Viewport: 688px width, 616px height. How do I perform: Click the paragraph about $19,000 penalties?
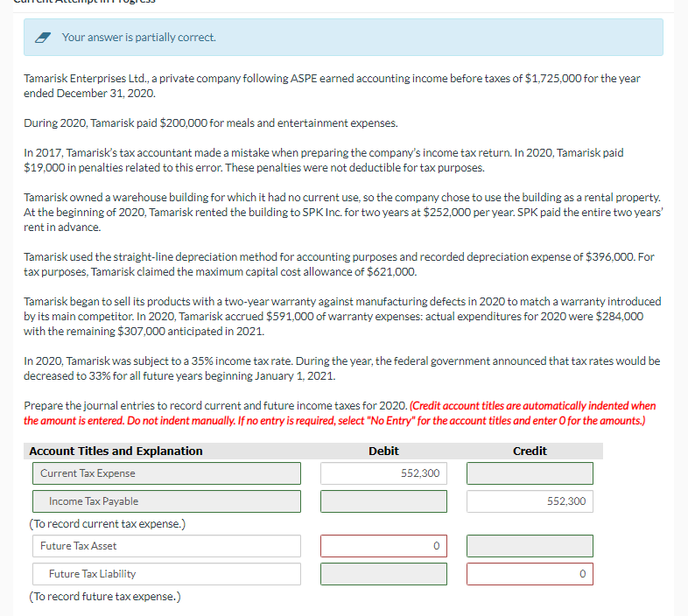(323, 160)
